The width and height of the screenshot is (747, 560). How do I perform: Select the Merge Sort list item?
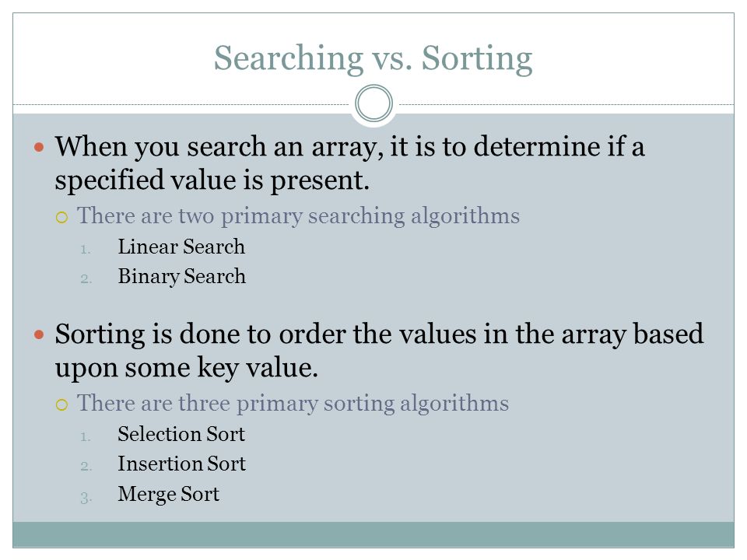(x=169, y=495)
